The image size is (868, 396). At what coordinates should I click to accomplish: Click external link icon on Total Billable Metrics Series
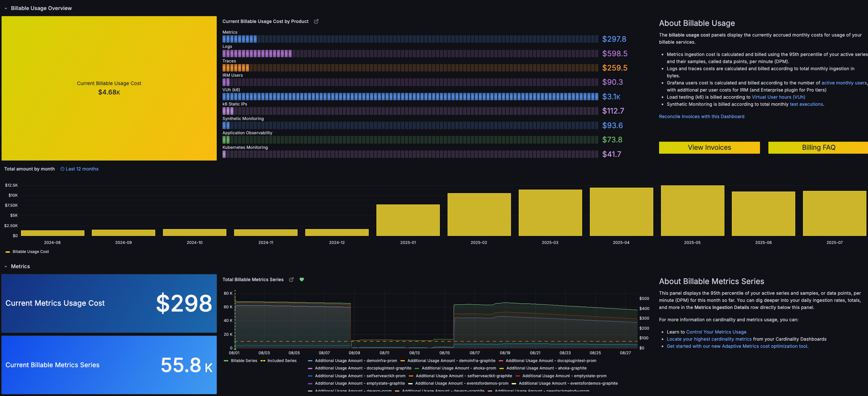(x=291, y=280)
